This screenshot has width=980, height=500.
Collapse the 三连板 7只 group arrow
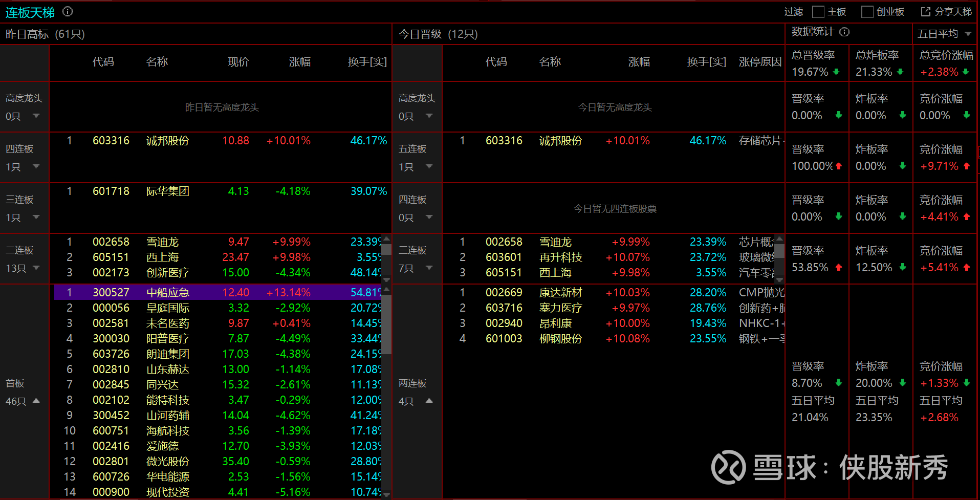(429, 268)
